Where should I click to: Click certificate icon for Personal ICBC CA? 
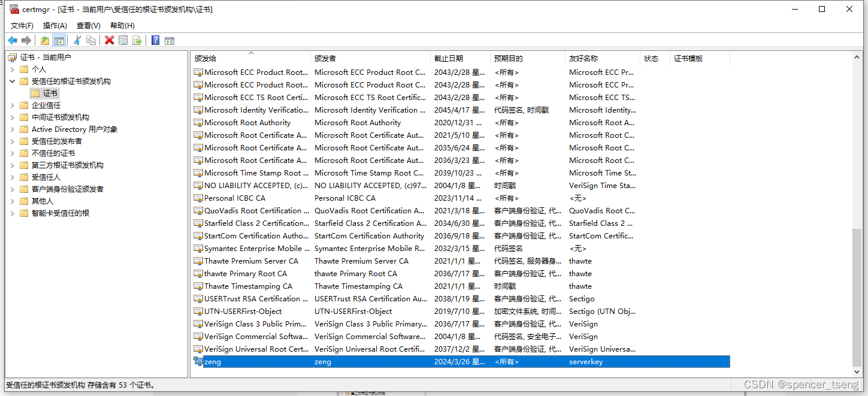(198, 198)
